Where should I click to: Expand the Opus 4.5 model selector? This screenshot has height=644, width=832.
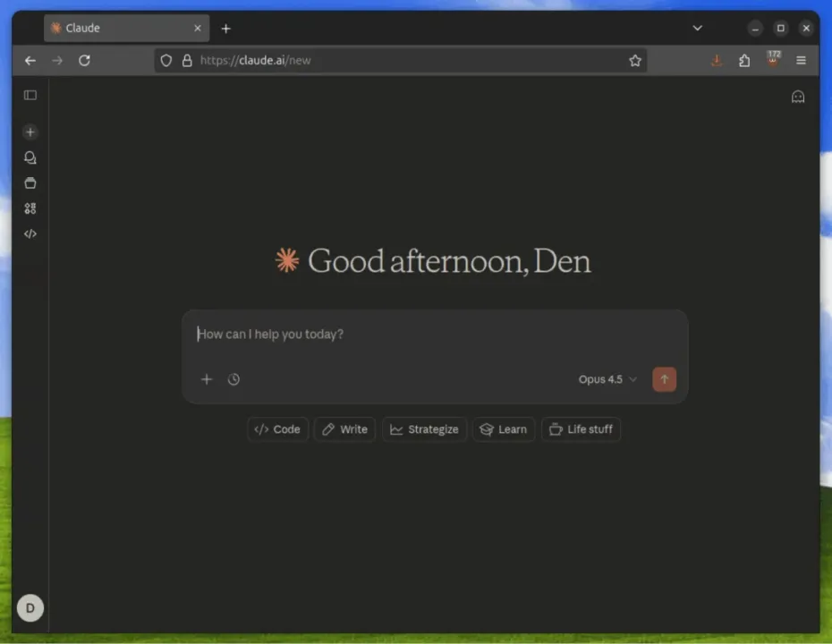click(x=607, y=379)
